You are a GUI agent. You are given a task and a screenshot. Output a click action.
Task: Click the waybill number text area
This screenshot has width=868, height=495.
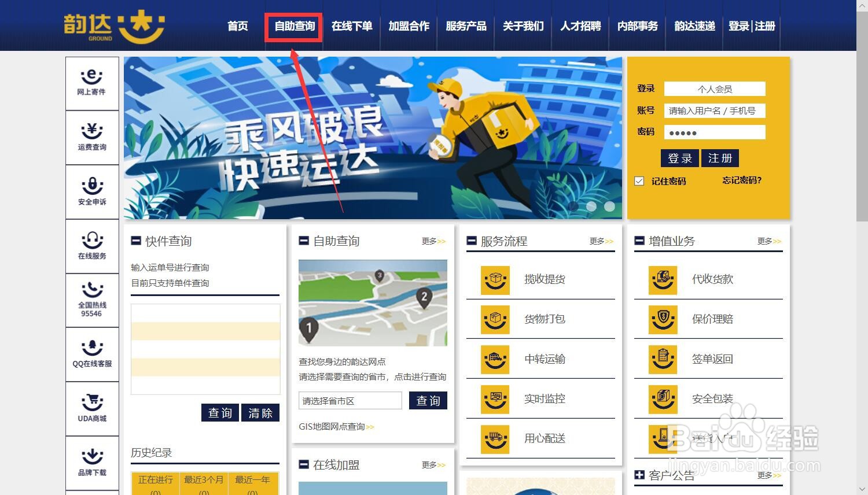coord(205,349)
